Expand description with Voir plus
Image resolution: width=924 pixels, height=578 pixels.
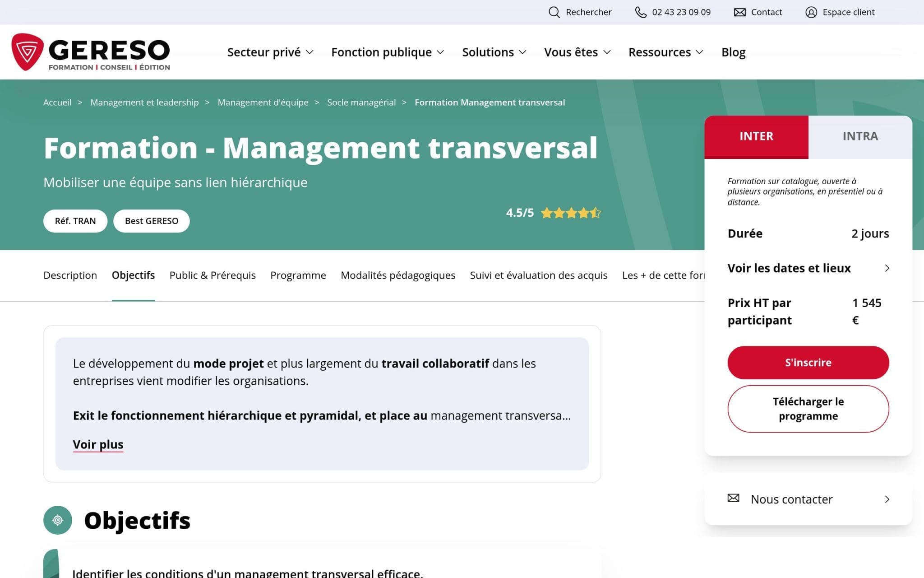pyautogui.click(x=98, y=444)
